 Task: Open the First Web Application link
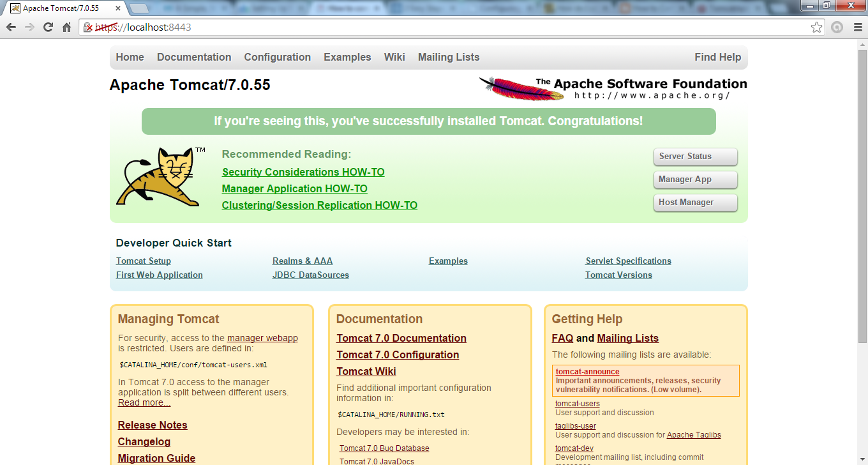coord(160,275)
